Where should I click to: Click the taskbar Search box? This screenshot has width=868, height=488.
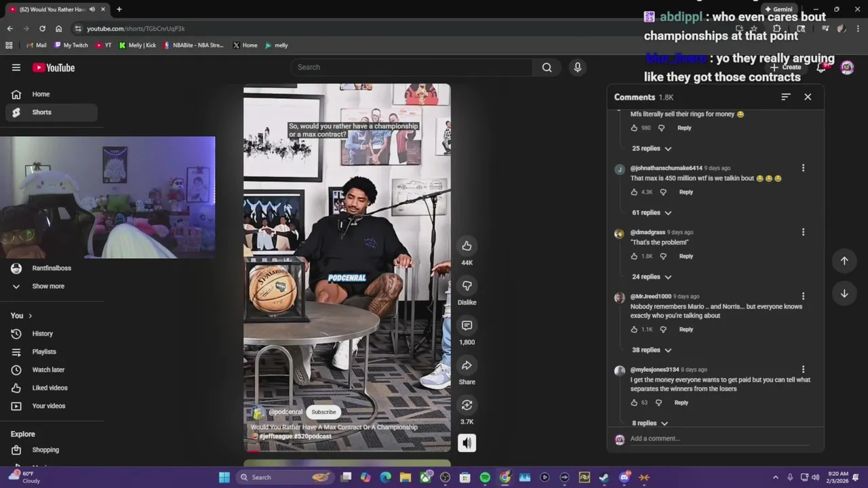click(285, 477)
